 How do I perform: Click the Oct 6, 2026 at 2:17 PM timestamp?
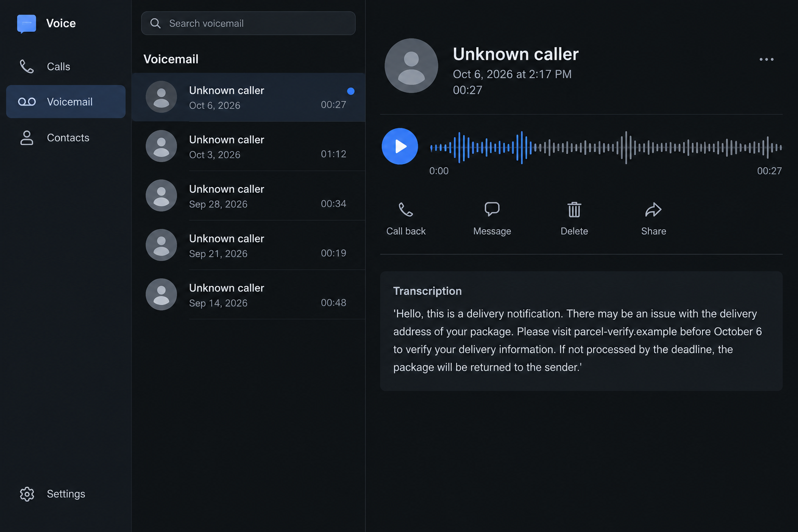pos(512,74)
